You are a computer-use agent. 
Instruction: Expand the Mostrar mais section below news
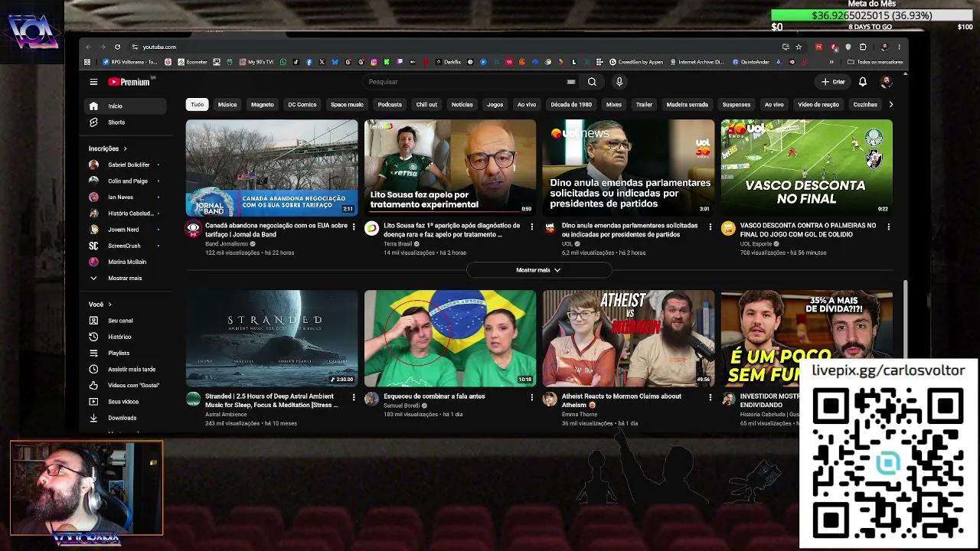tap(538, 270)
